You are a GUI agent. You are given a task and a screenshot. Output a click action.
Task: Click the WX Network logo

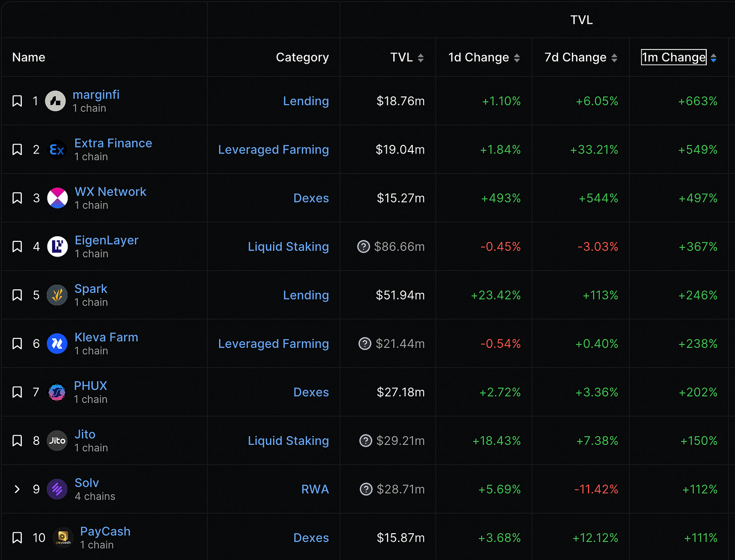pos(58,198)
